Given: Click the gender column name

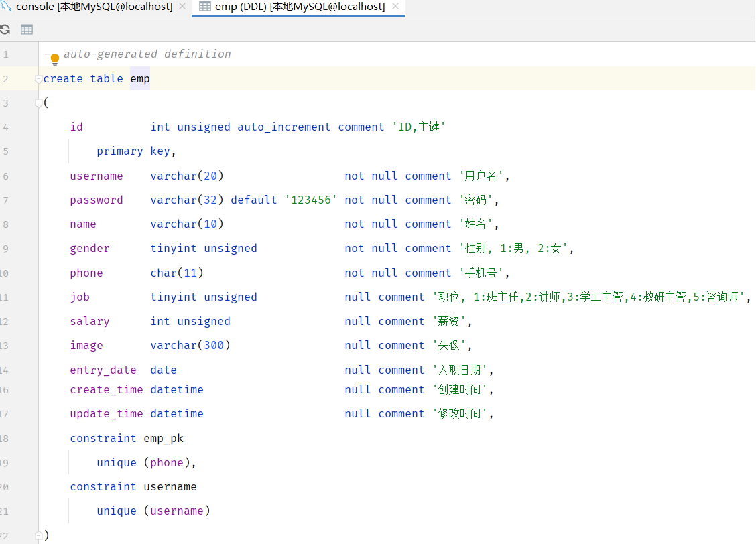Looking at the screenshot, I should point(90,249).
